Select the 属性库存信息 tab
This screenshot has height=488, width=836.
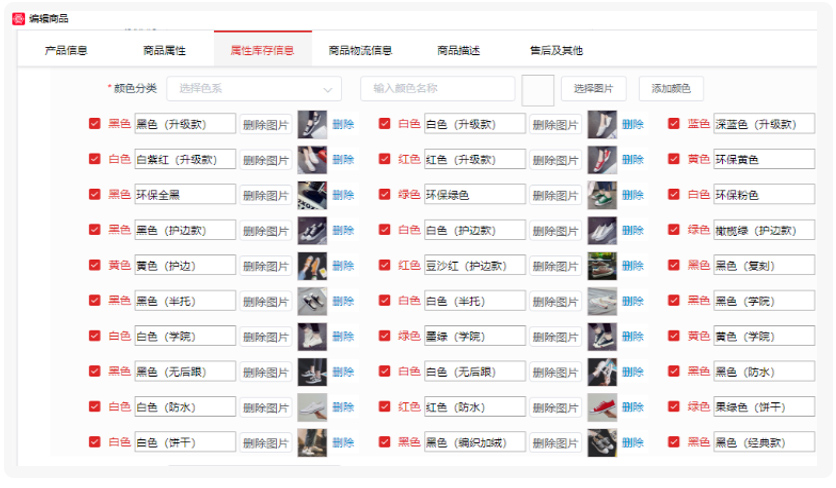[262, 51]
